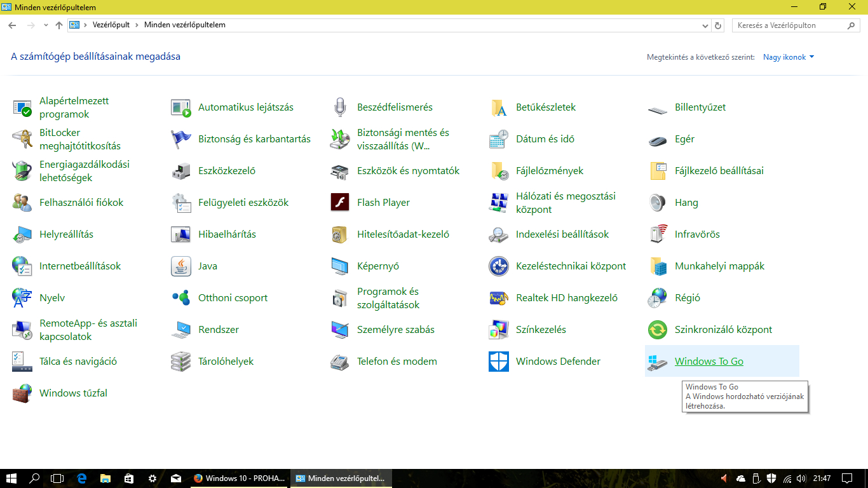Click the Keresés a Vezérlőpulton search field

tap(797, 25)
